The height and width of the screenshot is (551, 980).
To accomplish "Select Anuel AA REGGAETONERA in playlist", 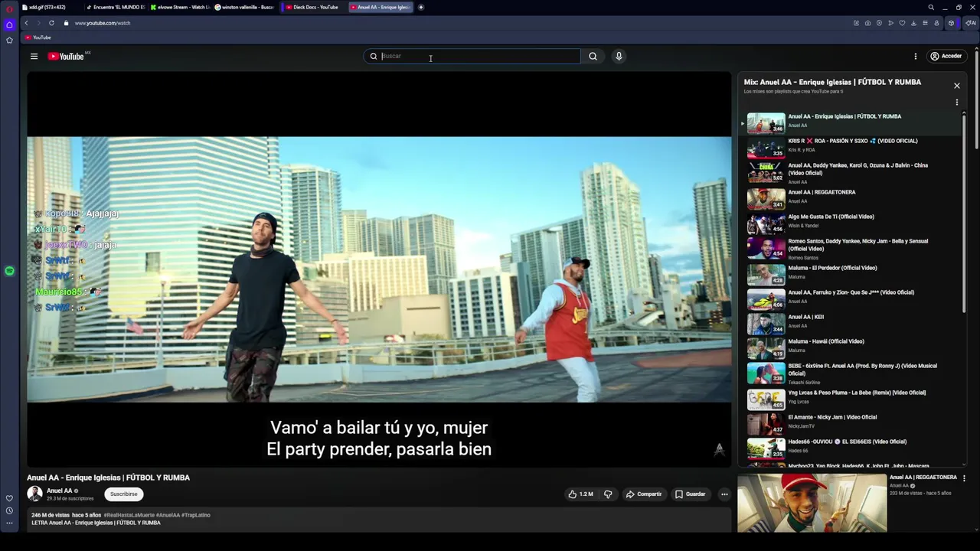I will click(x=850, y=197).
